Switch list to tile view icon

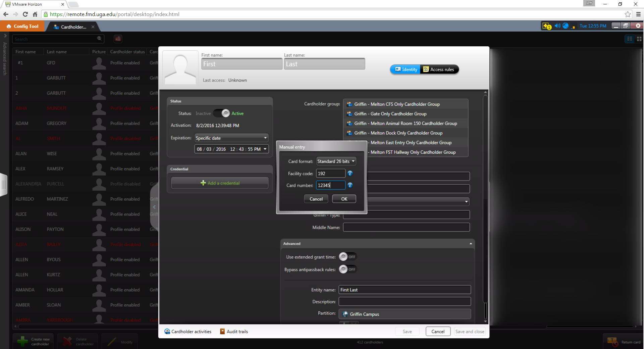(x=639, y=39)
